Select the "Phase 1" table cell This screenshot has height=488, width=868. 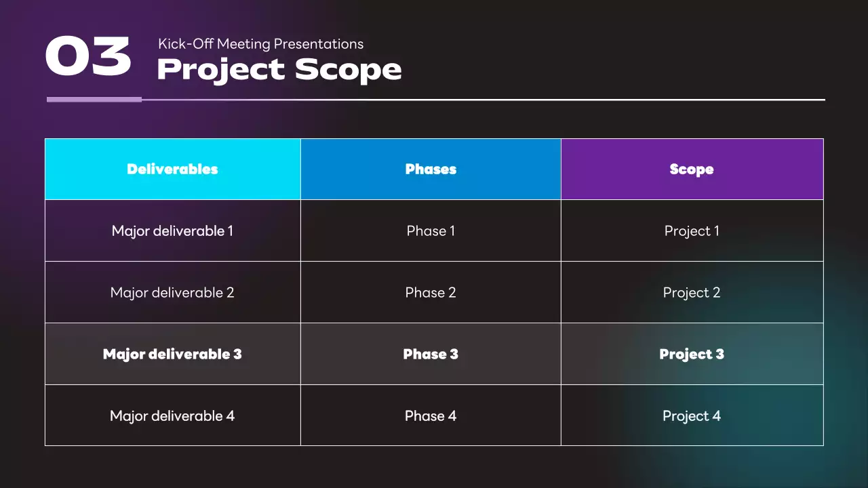click(x=431, y=231)
